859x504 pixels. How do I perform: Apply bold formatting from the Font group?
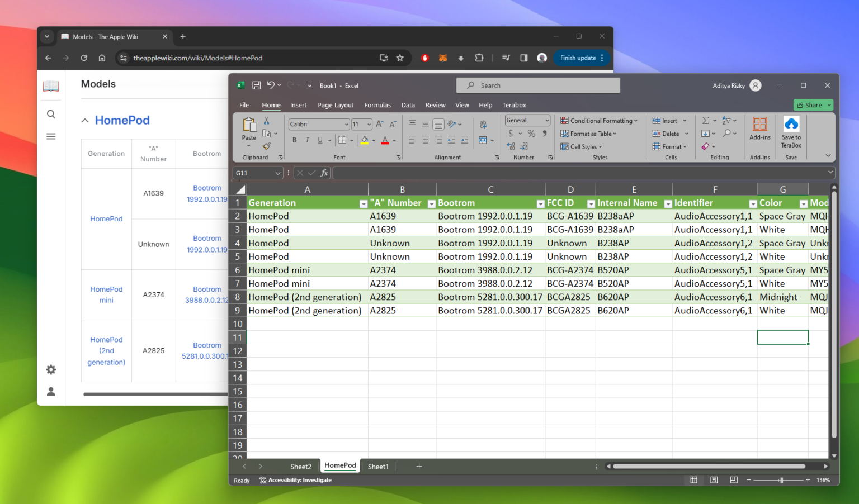coord(294,140)
